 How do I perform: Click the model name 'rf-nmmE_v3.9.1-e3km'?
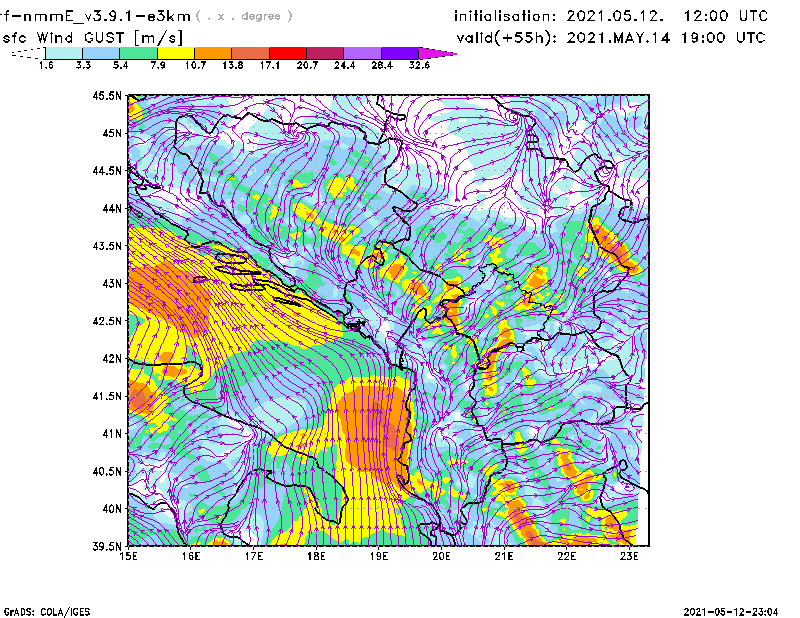pos(95,16)
